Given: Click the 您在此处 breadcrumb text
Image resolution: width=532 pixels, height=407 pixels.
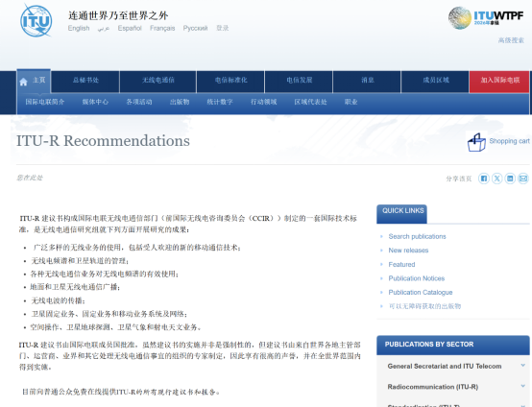Looking at the screenshot, I should (30, 178).
